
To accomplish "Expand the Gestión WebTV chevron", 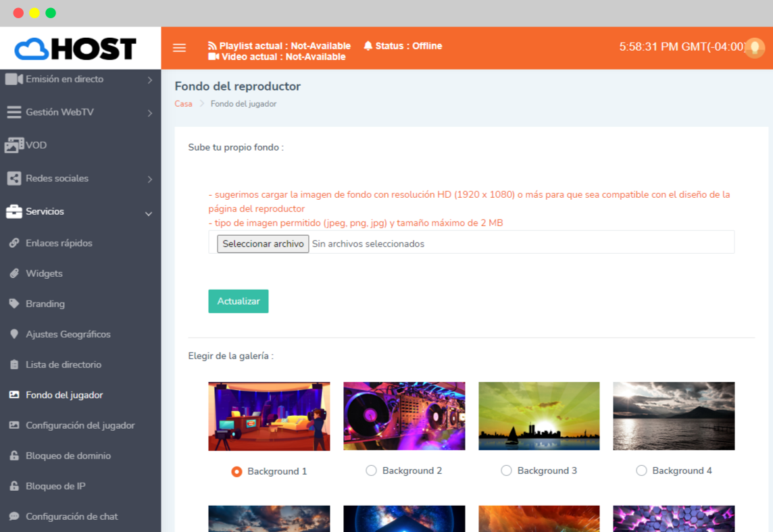I will (x=150, y=113).
